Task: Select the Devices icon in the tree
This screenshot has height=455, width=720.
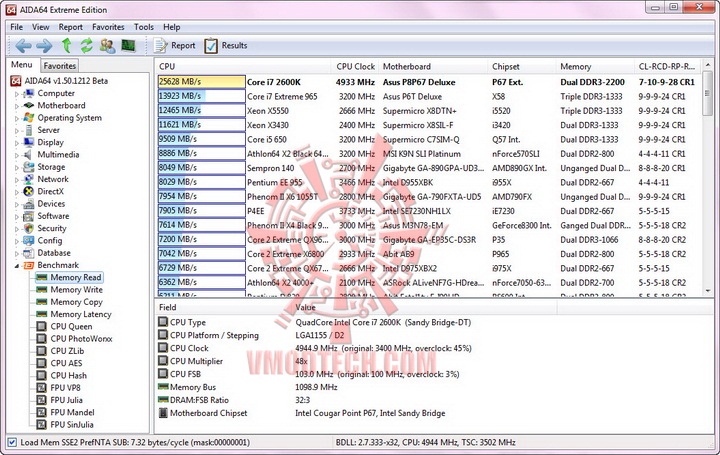Action: tap(28, 204)
